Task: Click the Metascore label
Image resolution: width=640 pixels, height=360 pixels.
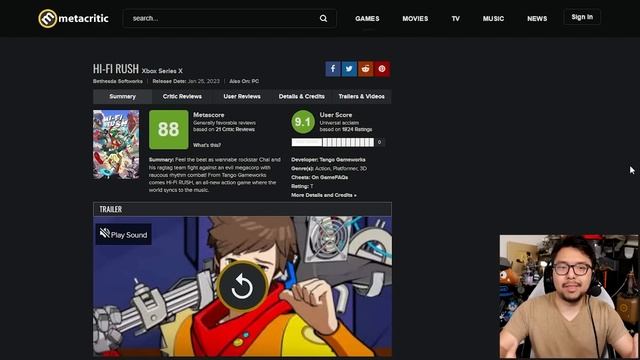Action: coord(209,115)
